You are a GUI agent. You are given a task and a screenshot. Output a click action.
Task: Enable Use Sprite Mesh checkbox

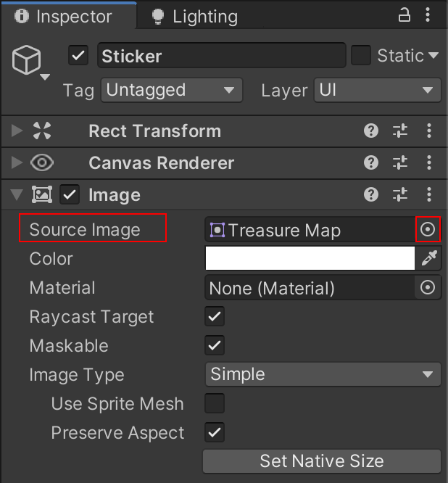point(215,404)
